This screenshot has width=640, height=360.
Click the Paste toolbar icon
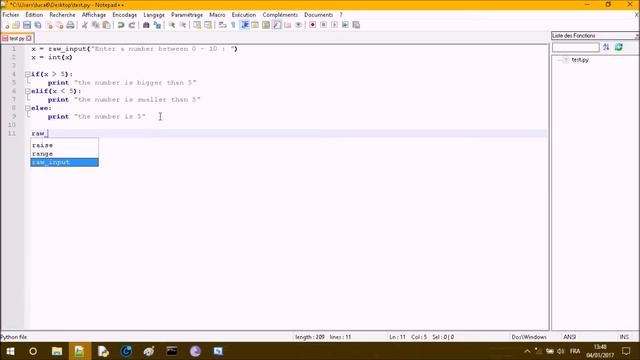pyautogui.click(x=107, y=25)
